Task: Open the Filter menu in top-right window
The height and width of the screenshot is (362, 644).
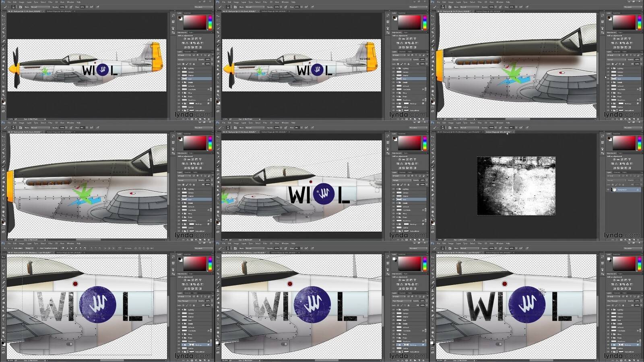Action: click(480, 2)
